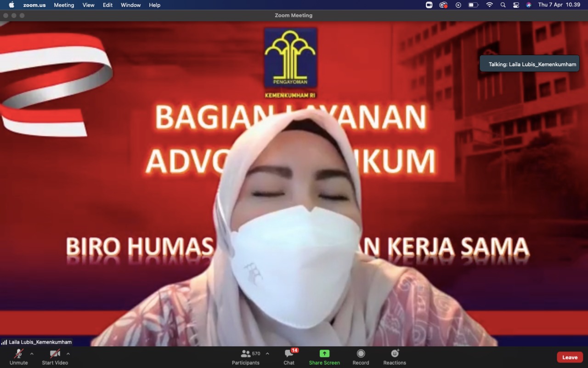Open the View menu in menu bar

88,5
